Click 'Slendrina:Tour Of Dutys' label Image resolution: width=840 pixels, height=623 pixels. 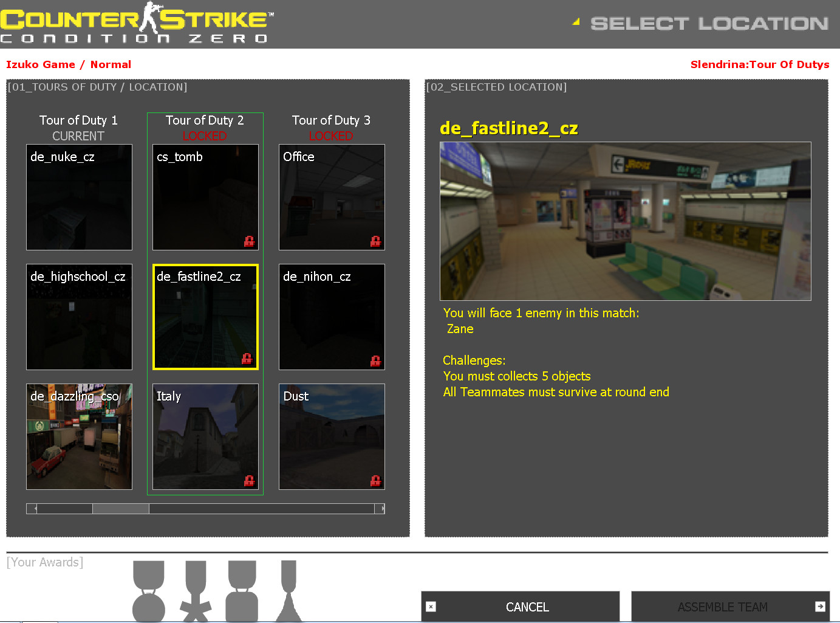click(x=760, y=64)
